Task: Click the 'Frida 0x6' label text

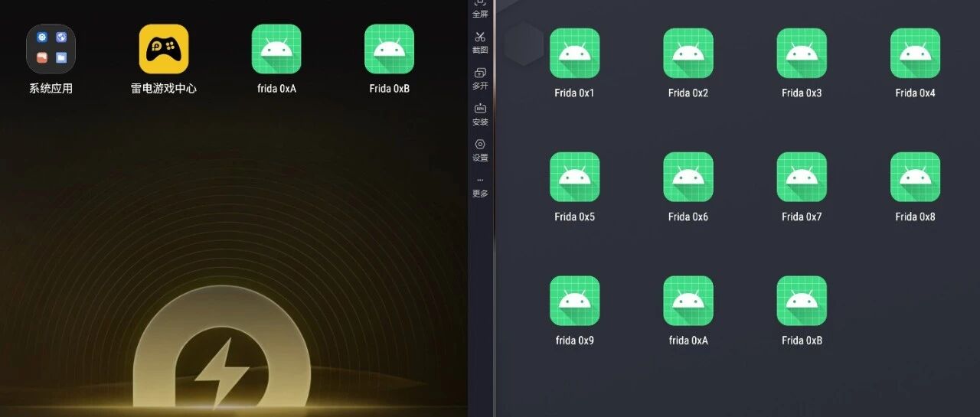Action: (688, 217)
